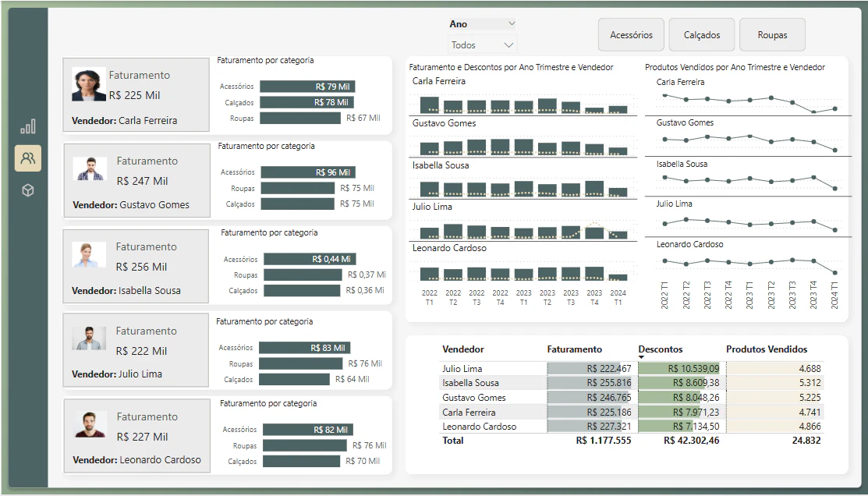The height and width of the screenshot is (496, 868).
Task: Select Carla Ferreira row in table
Action: coord(631,413)
